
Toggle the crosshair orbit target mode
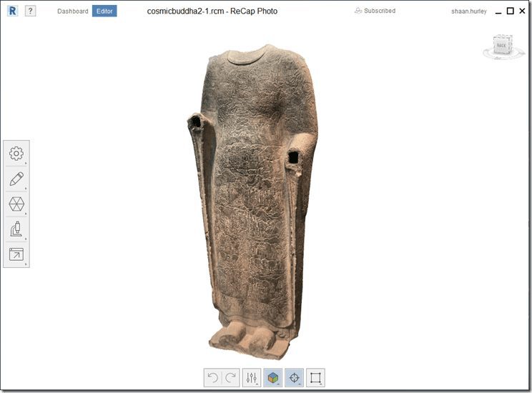(x=294, y=378)
